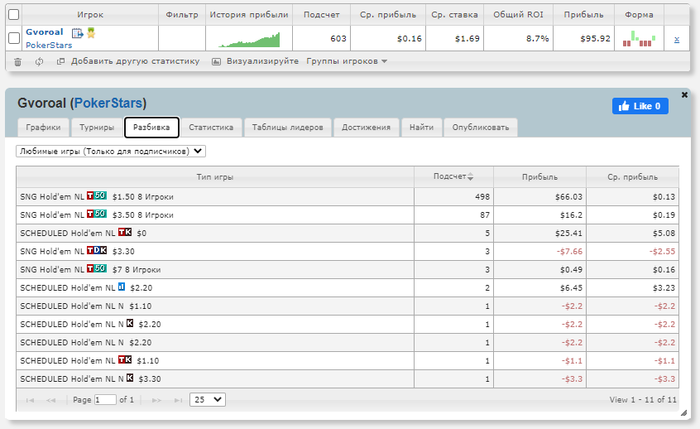Click the gold trophy badge beside Gvoroal

pyautogui.click(x=91, y=33)
